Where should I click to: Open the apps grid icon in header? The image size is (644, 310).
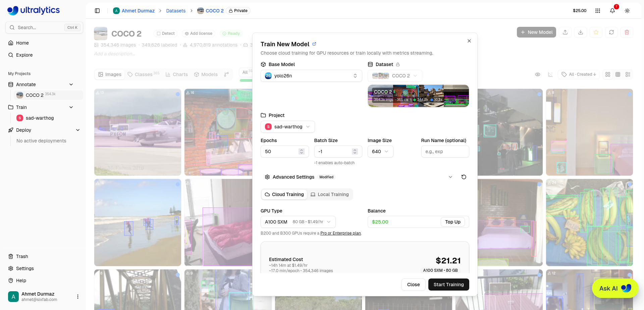click(x=598, y=11)
